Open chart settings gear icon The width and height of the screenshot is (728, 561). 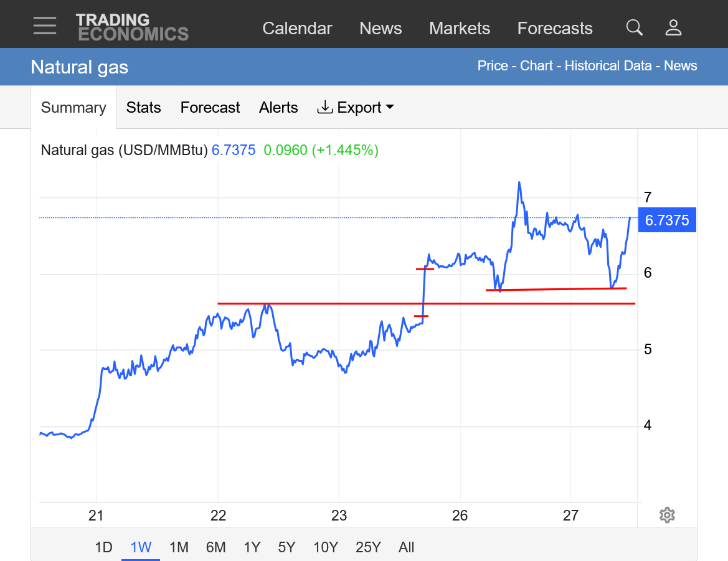point(667,515)
